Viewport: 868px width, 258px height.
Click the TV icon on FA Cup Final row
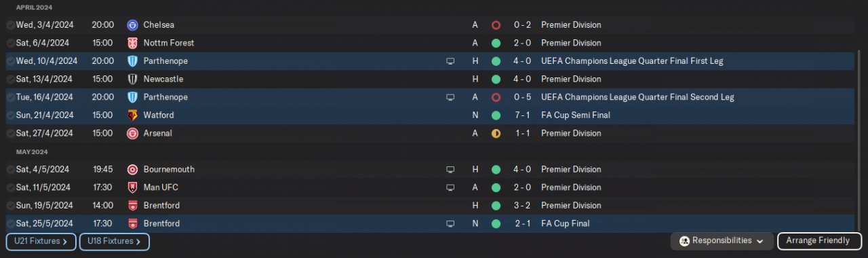(450, 224)
